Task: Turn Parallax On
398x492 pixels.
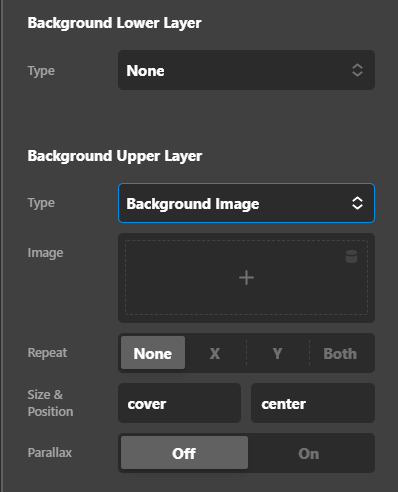Action: 309,453
